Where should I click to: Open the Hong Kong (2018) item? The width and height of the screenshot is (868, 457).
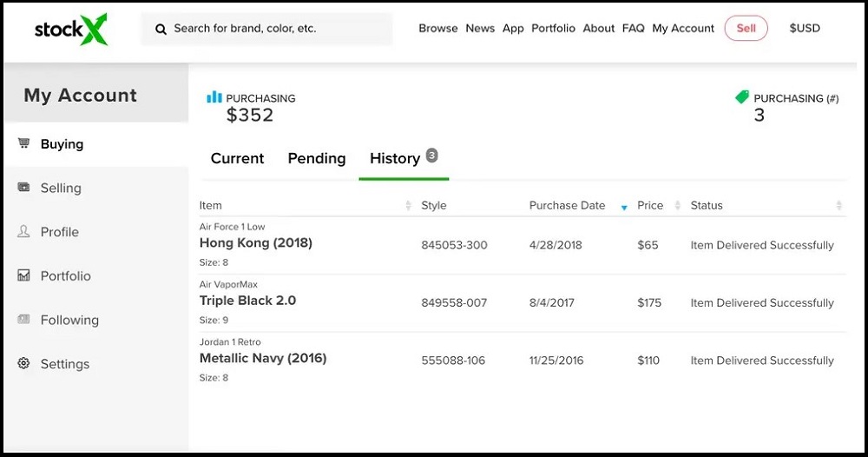click(x=256, y=242)
